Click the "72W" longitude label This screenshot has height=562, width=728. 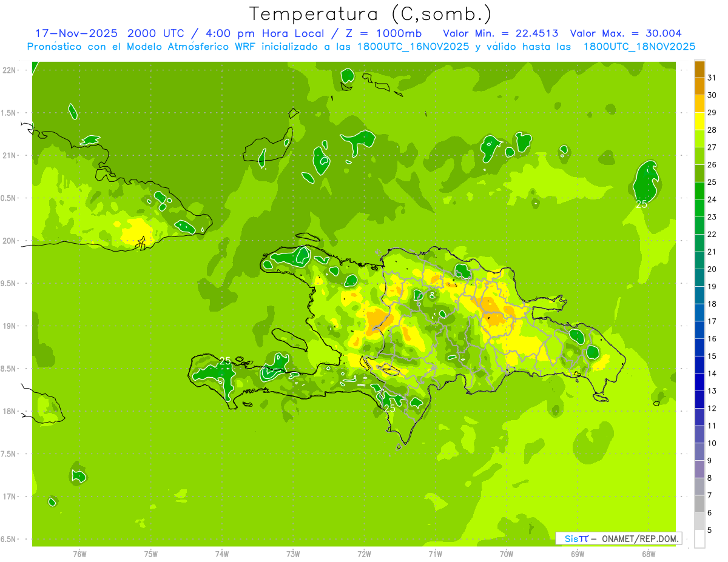[364, 555]
